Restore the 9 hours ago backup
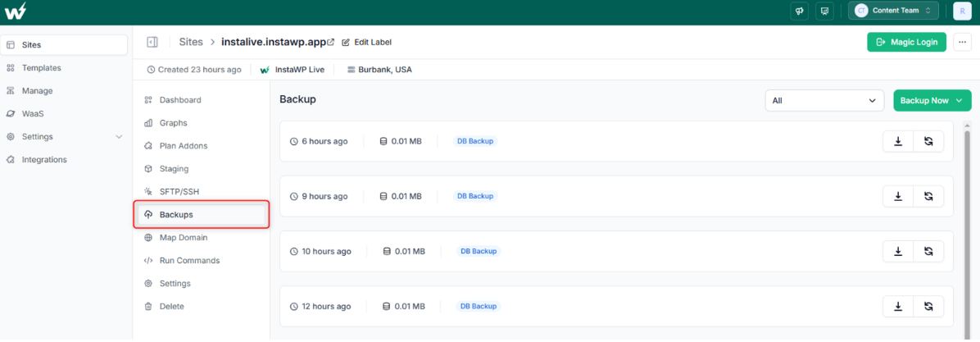This screenshot has height=342, width=980. click(x=928, y=196)
